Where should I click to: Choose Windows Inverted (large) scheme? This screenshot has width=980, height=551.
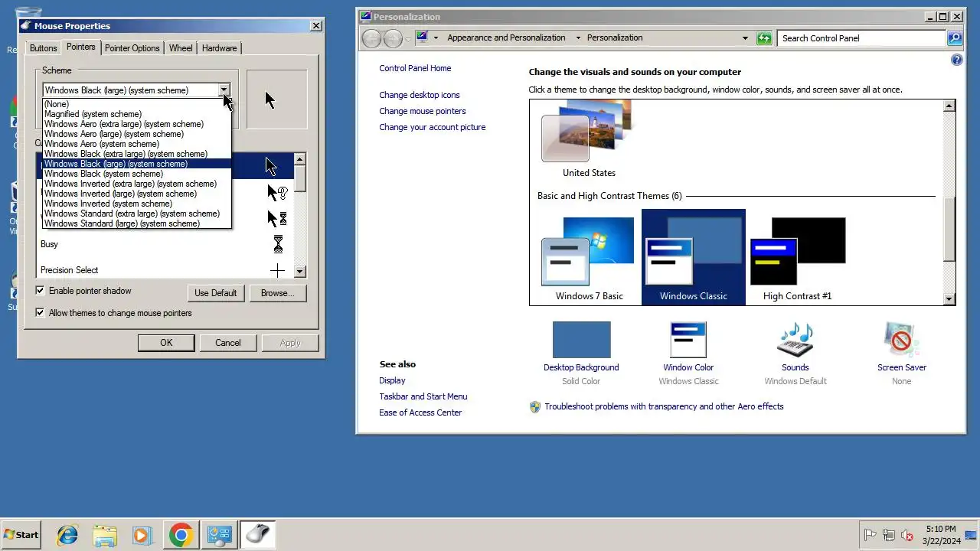[136, 194]
